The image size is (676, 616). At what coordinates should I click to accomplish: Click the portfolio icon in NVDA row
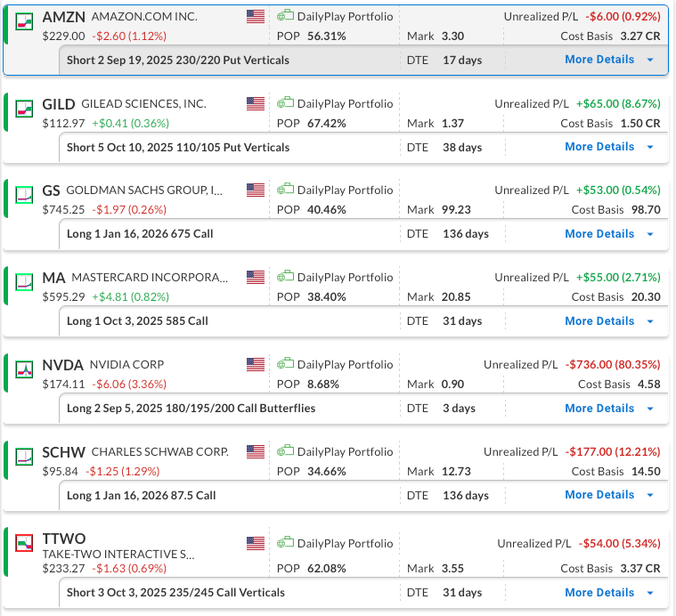coord(285,364)
